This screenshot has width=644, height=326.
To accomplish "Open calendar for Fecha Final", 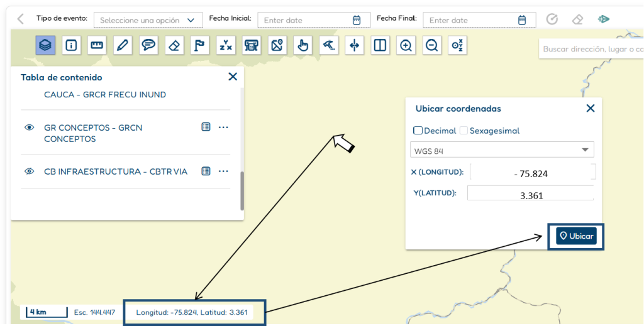I will [521, 20].
